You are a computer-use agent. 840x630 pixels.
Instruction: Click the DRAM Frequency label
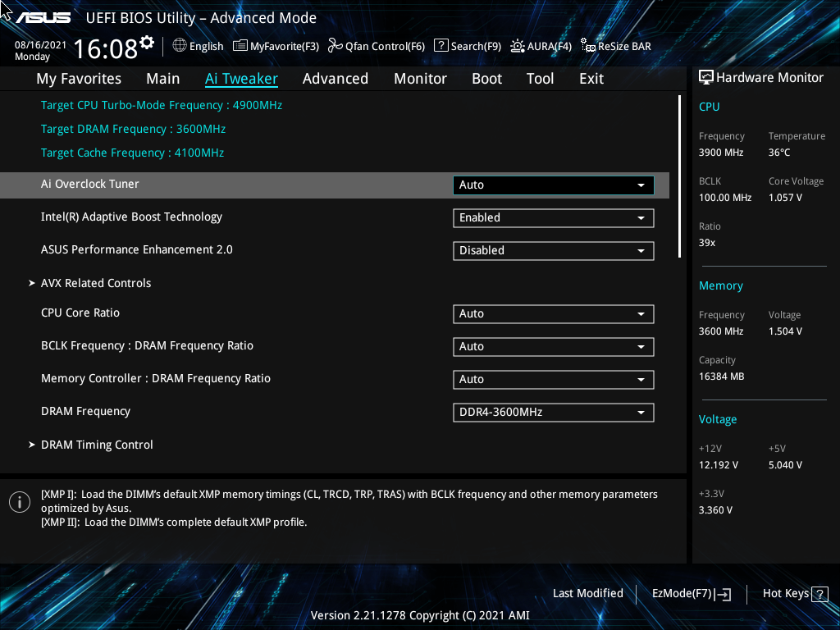85,412
